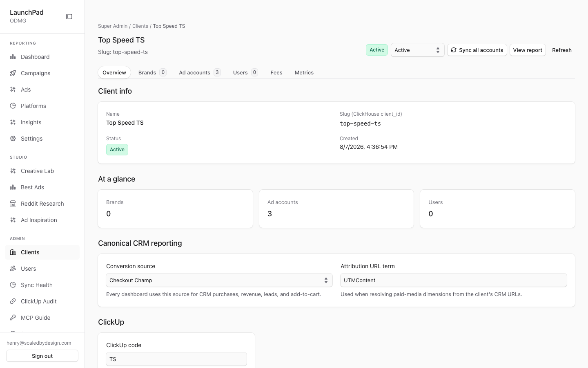
Task: Click the Refresh button
Action: click(x=562, y=50)
